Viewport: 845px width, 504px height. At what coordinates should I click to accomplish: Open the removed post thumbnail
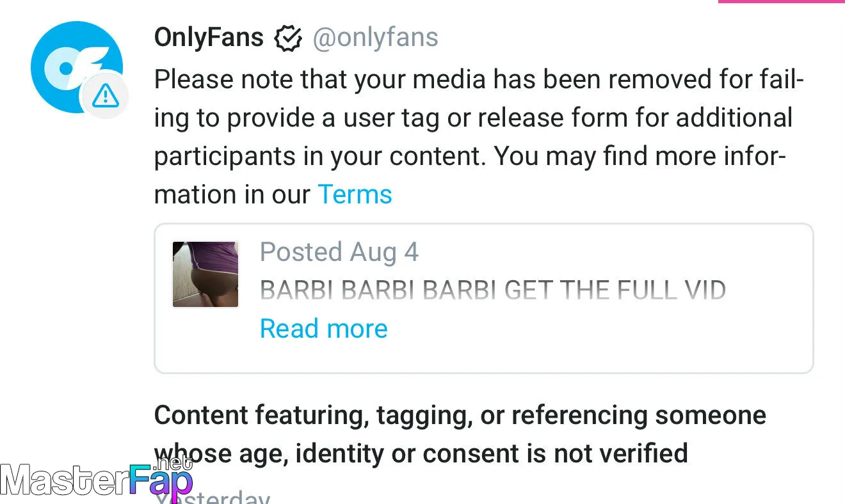click(x=205, y=274)
